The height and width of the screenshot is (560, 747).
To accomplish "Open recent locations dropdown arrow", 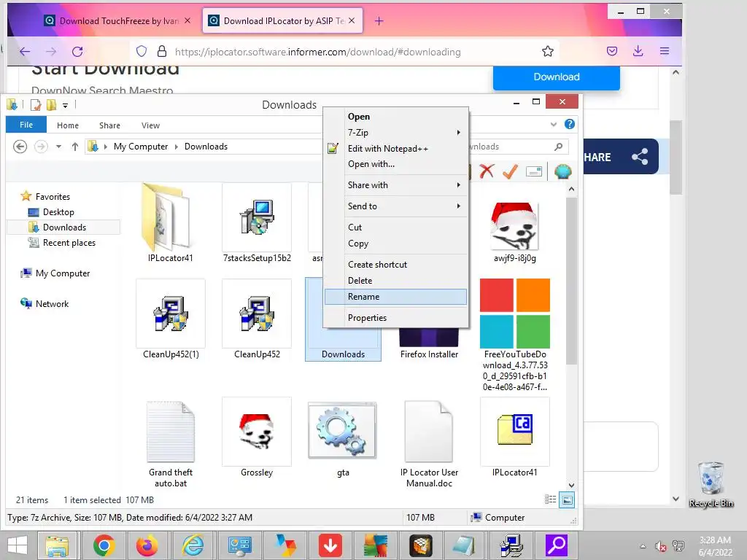I will pos(58,147).
